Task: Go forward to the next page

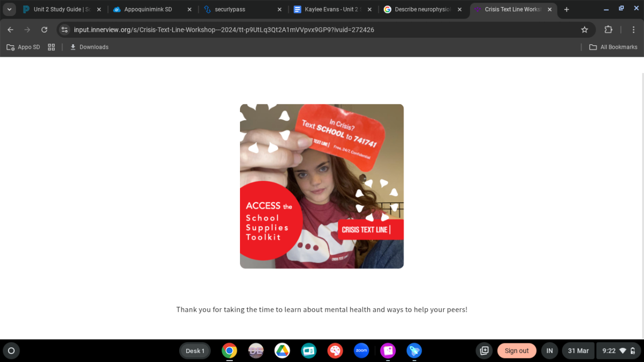Action: (27, 30)
